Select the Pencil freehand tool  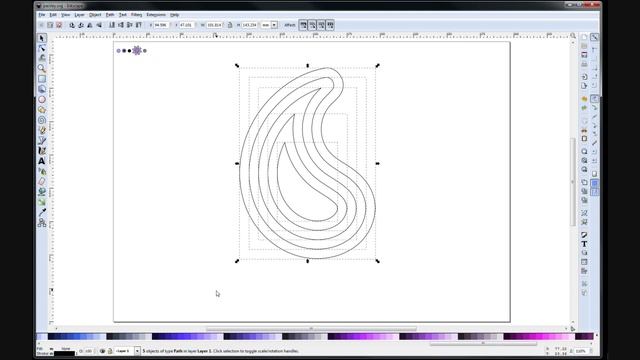[x=42, y=130]
